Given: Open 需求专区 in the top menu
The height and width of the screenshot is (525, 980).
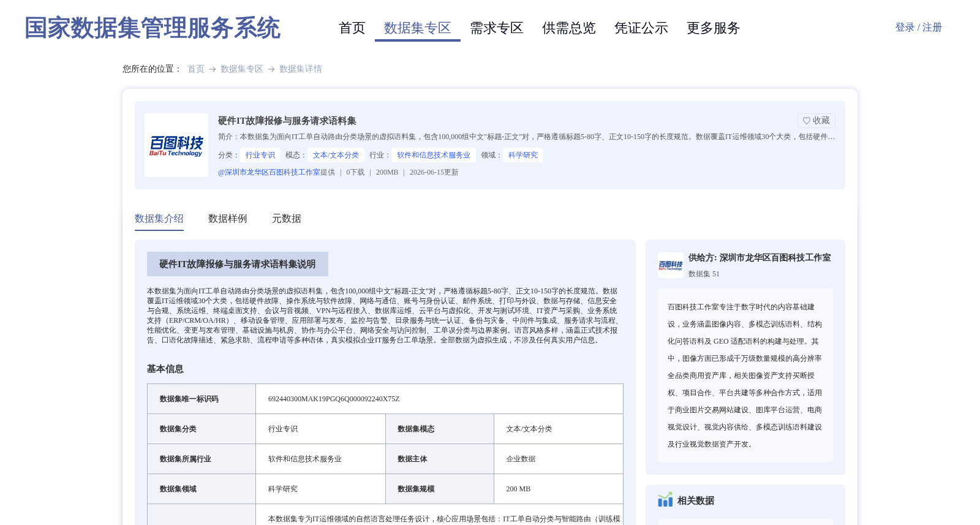Looking at the screenshot, I should point(497,28).
